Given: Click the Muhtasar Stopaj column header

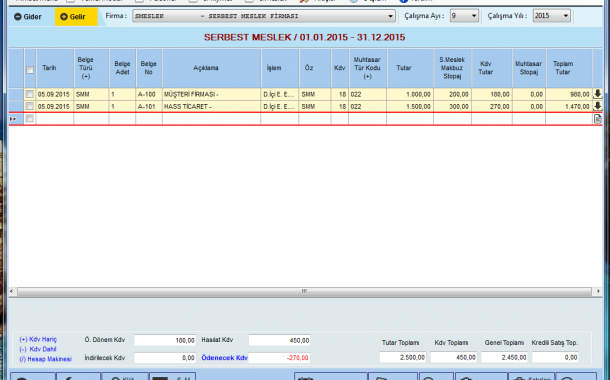Looking at the screenshot, I should point(529,68).
